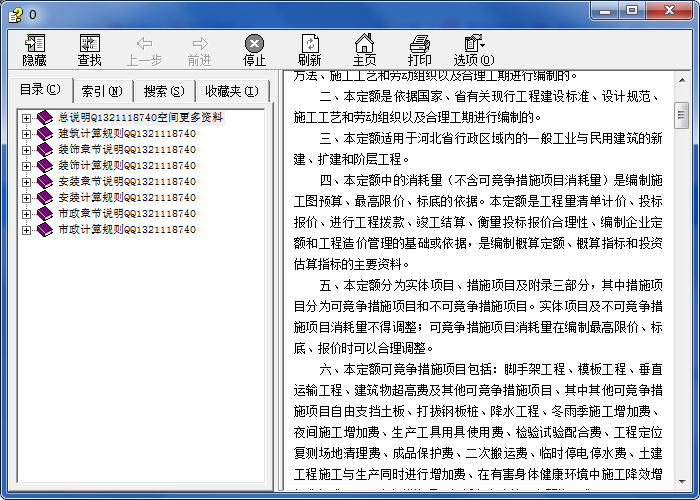
Task: Click the Print (打印) toolbar icon
Action: point(419,44)
